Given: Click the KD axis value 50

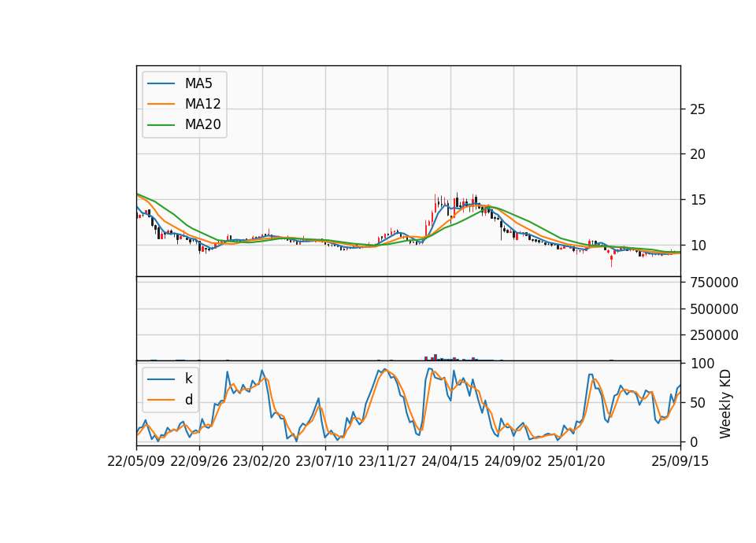Looking at the screenshot, I should point(699,402).
